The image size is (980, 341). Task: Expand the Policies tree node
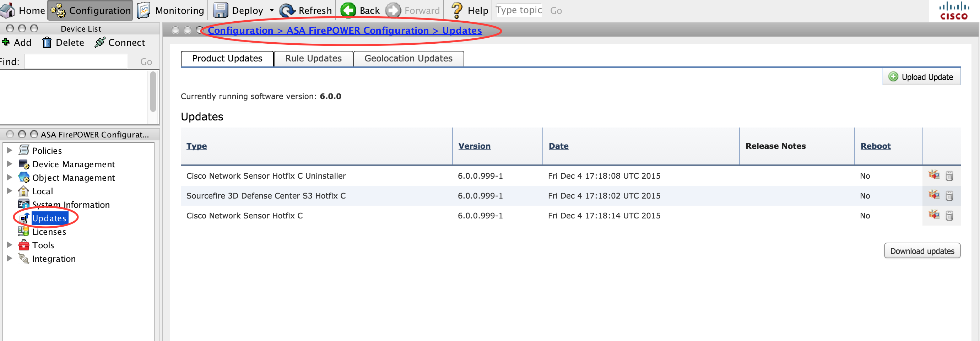[10, 150]
